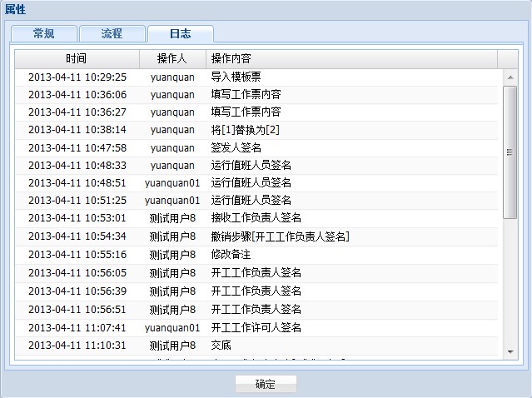Click the 操作人 column header
The width and height of the screenshot is (532, 398).
(x=172, y=59)
